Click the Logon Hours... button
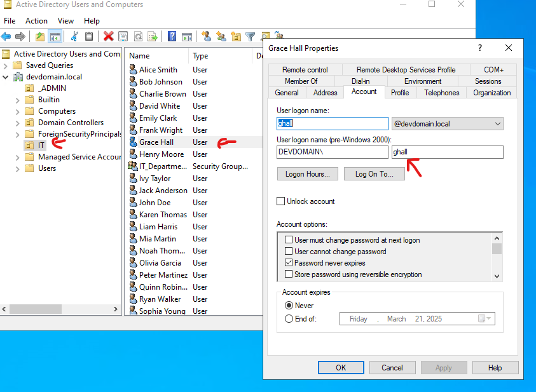The height and width of the screenshot is (392, 536). (x=307, y=174)
